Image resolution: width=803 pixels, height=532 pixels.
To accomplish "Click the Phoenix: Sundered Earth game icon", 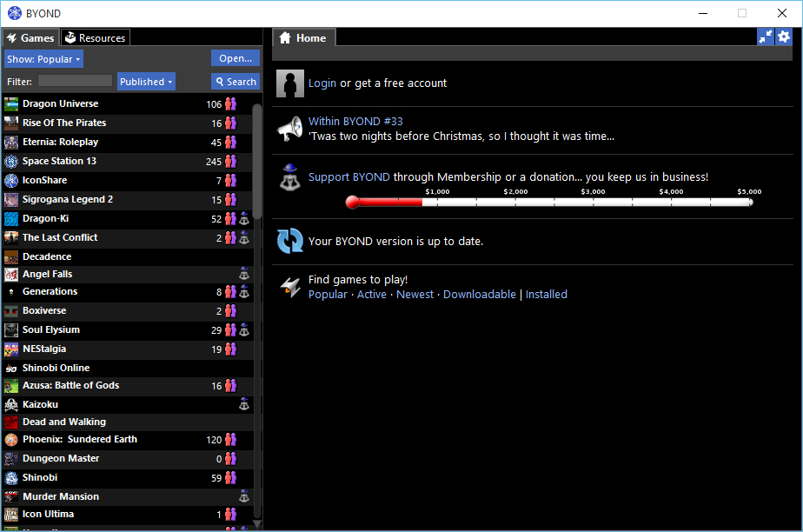I will coord(11,439).
